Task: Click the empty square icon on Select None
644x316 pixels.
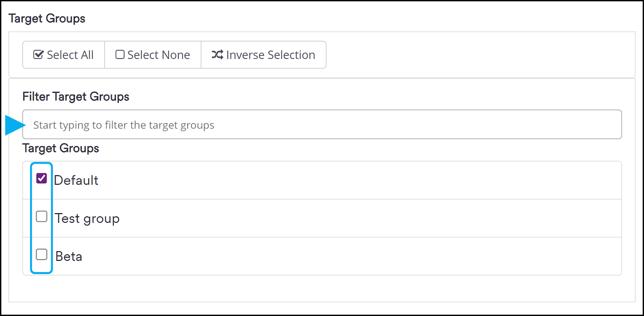Action: 120,54
